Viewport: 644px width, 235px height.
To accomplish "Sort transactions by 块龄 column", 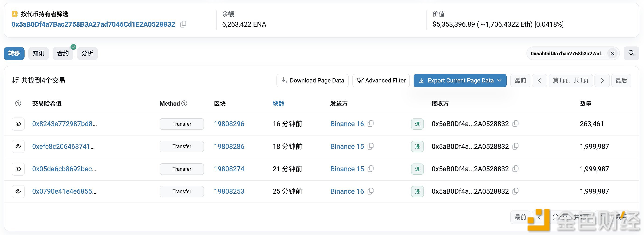I will point(278,103).
